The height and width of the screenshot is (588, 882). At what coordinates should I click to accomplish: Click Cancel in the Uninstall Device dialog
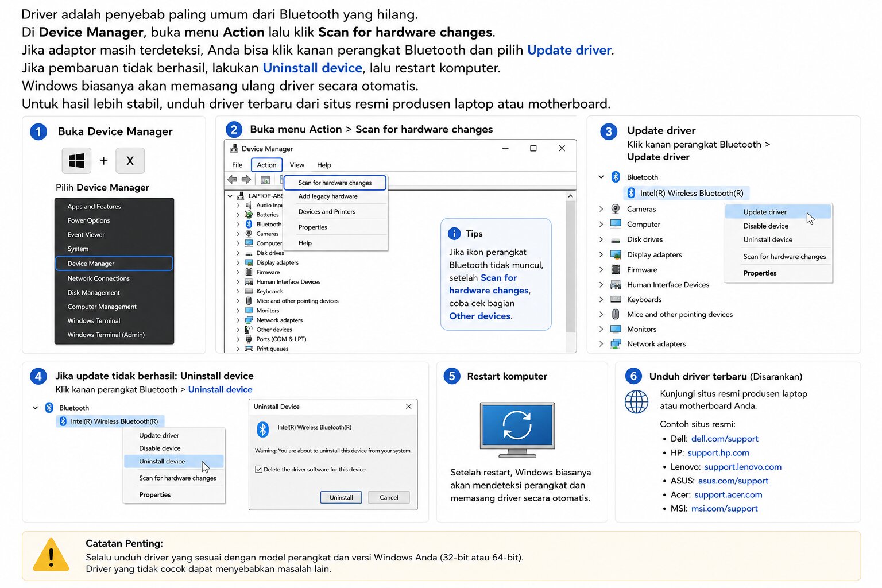(x=389, y=497)
